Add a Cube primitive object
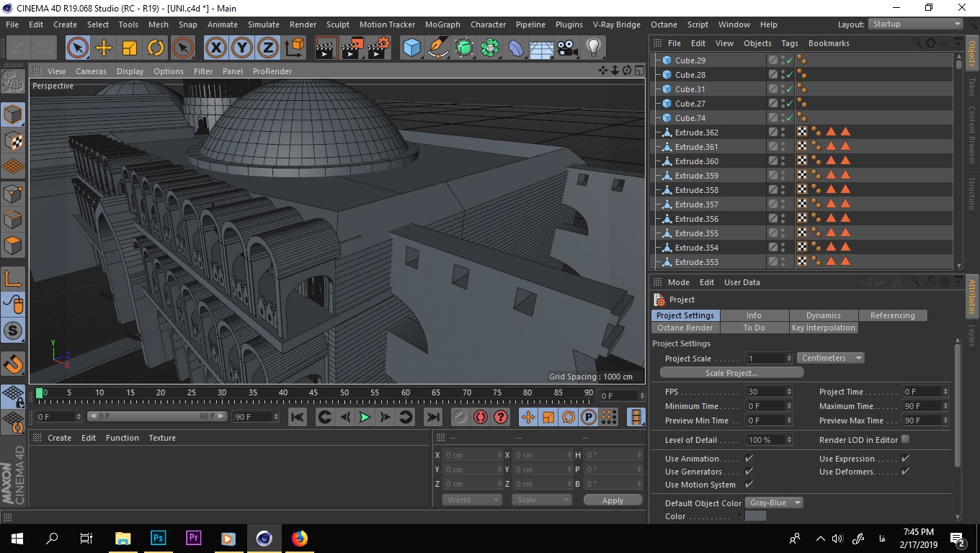980x553 pixels. [x=411, y=48]
